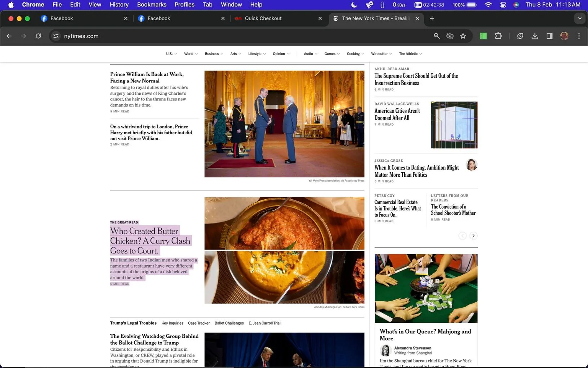Expand the World section dropdown

(191, 54)
